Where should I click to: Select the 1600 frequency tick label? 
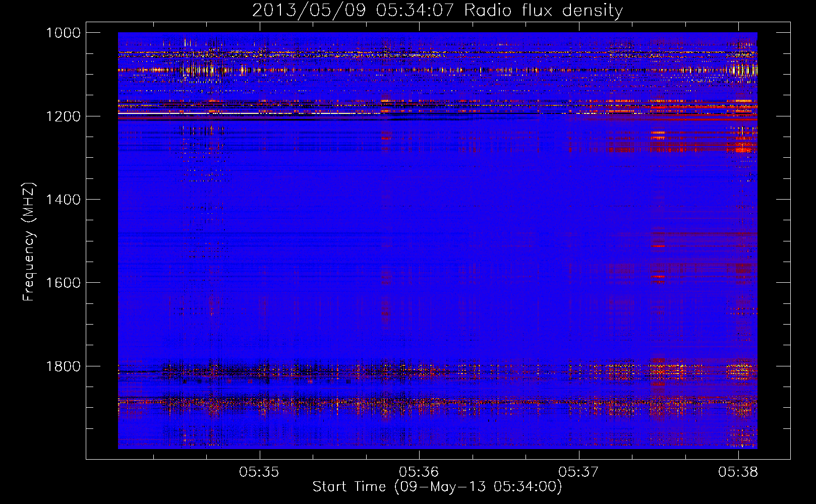pyautogui.click(x=64, y=283)
